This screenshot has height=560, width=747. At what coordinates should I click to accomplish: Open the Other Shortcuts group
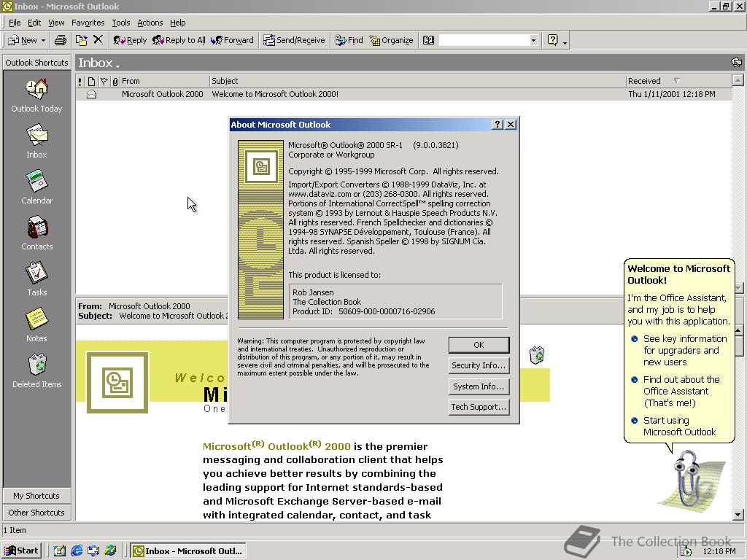[x=36, y=513]
